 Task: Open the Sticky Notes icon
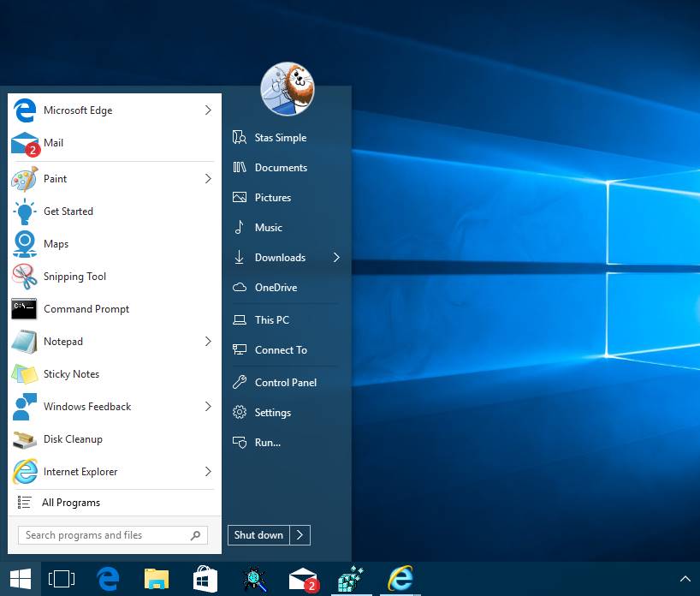point(25,374)
